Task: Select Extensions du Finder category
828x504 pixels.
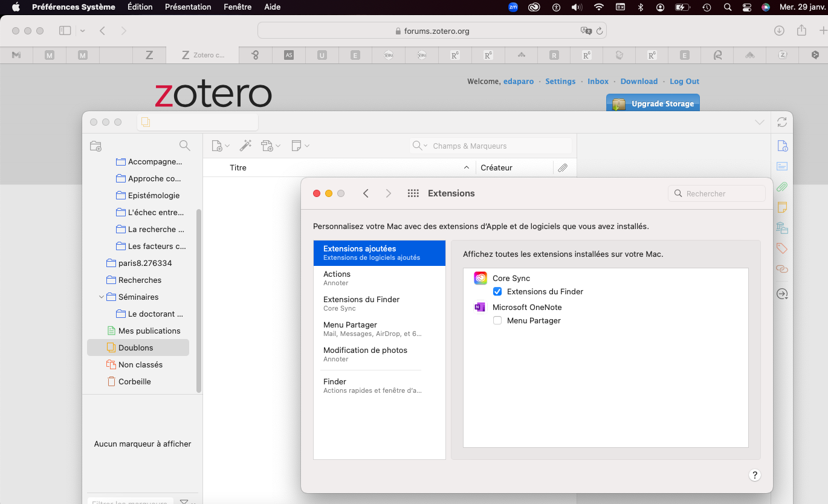Action: (380, 303)
